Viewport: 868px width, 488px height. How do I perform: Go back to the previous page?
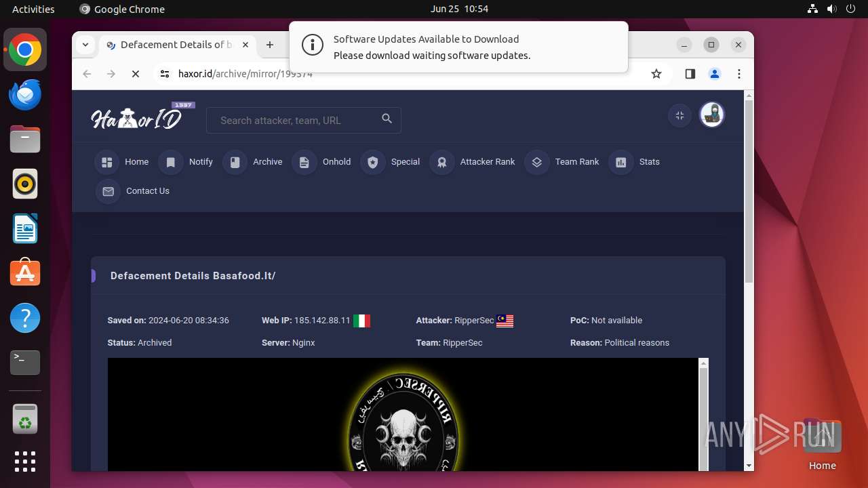coord(87,74)
